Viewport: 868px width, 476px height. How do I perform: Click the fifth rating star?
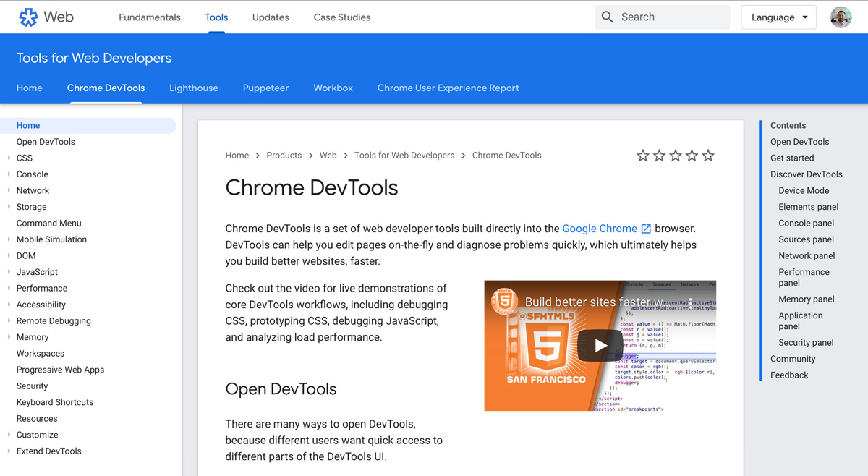tap(707, 155)
